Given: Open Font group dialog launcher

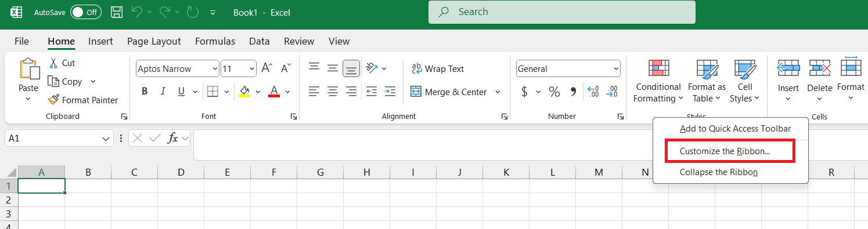Looking at the screenshot, I should [x=294, y=117].
